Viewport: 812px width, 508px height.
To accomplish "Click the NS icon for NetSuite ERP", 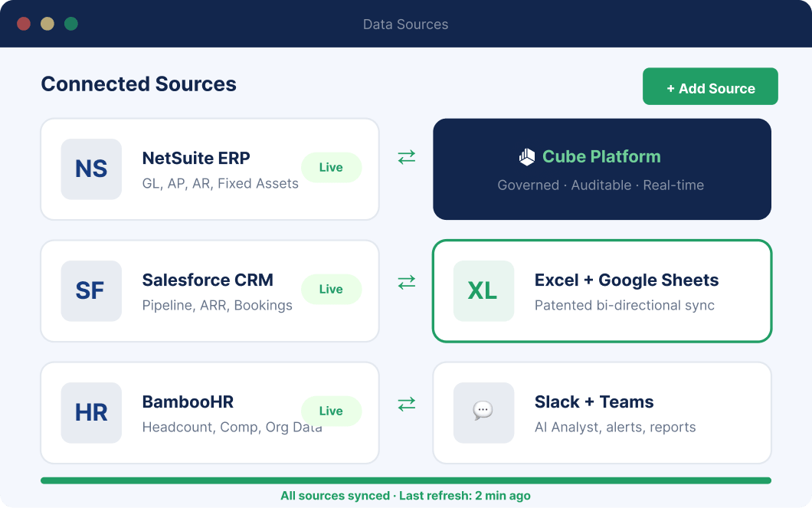I will [x=91, y=169].
